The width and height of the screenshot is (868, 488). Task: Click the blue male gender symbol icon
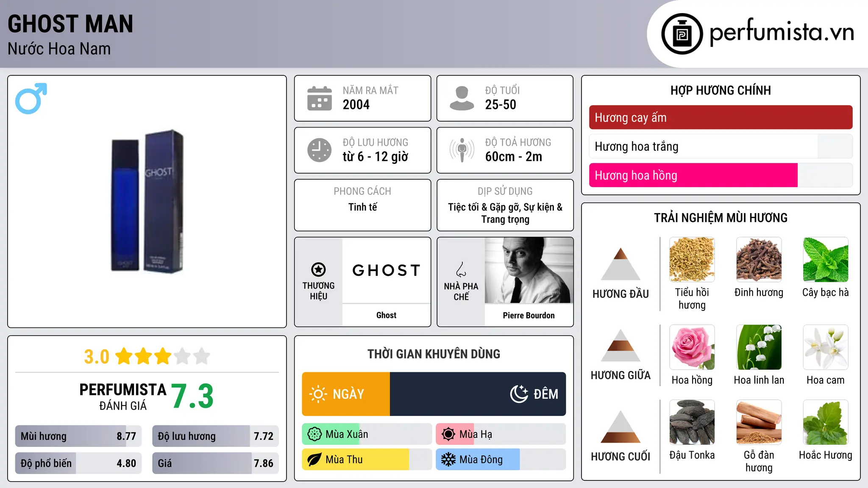click(x=31, y=99)
